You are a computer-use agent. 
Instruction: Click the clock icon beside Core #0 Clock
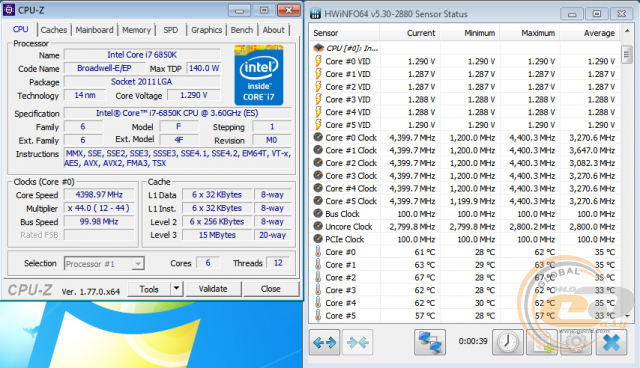click(x=318, y=137)
